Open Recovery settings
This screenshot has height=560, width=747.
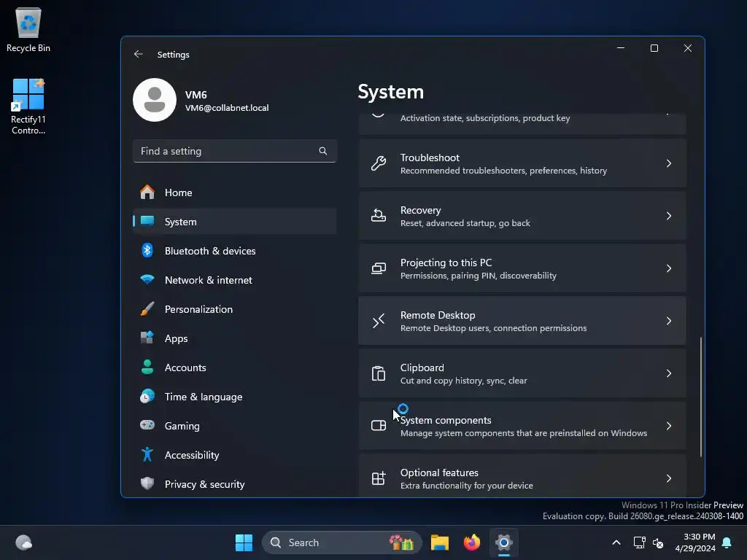522,216
